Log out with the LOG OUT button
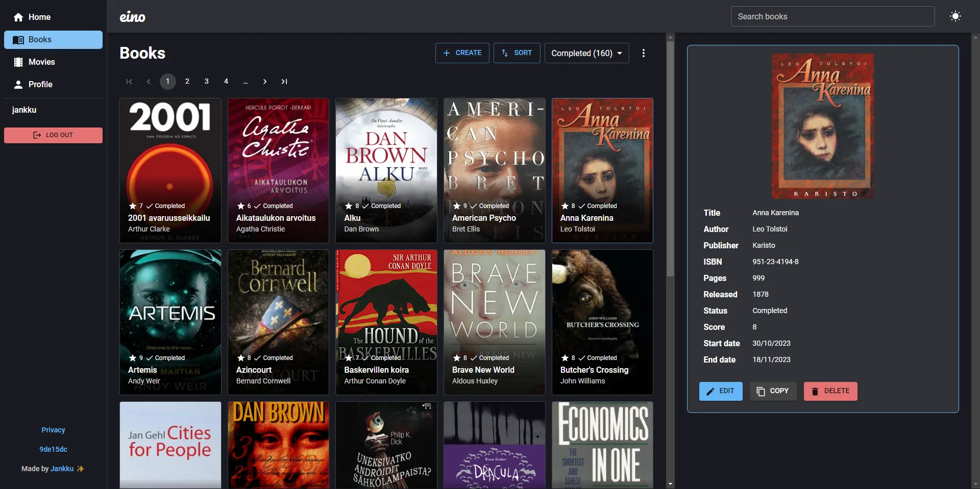The image size is (980, 489). tap(53, 135)
